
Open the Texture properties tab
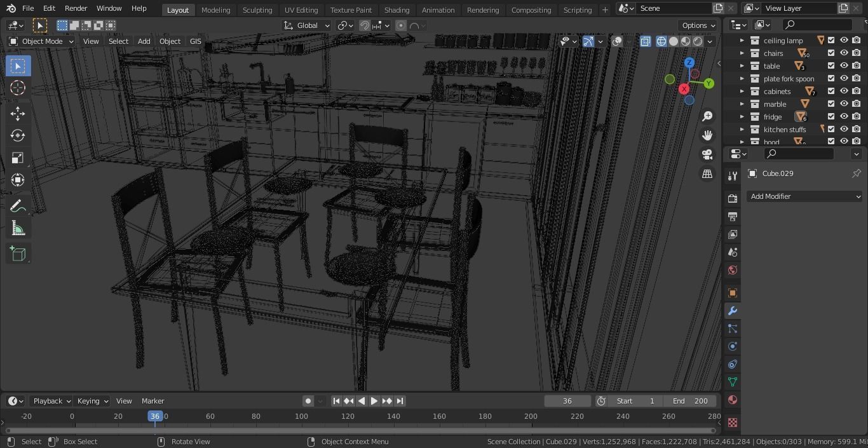pos(733,423)
